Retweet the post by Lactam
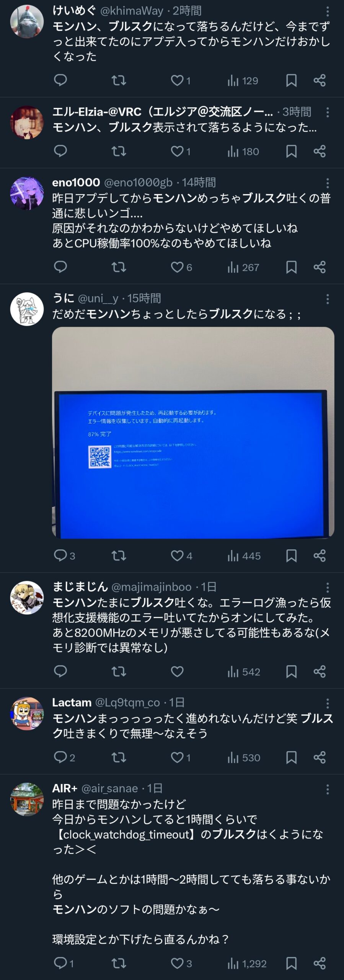This screenshot has height=980, width=344. 119,757
